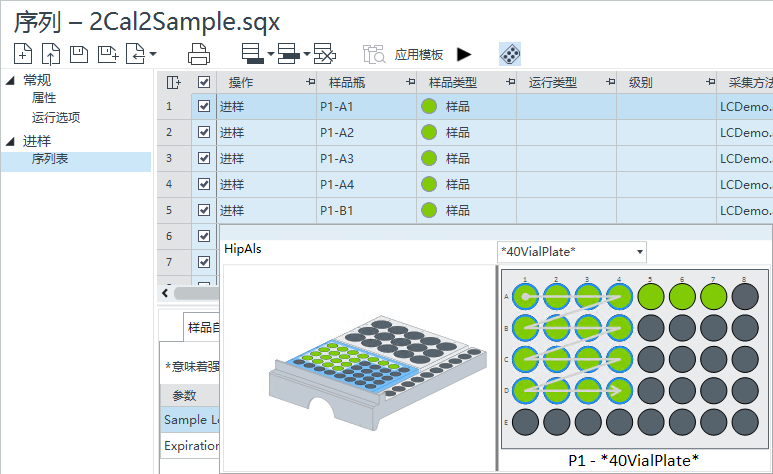Select vial A5 on the plate map
The width and height of the screenshot is (773, 474).
point(651,297)
